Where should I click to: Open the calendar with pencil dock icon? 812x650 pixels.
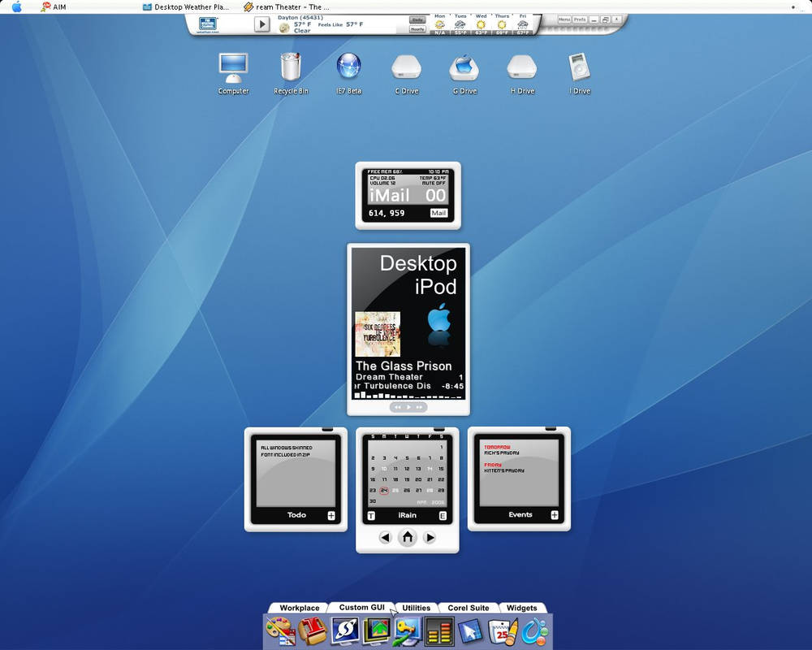tap(503, 632)
